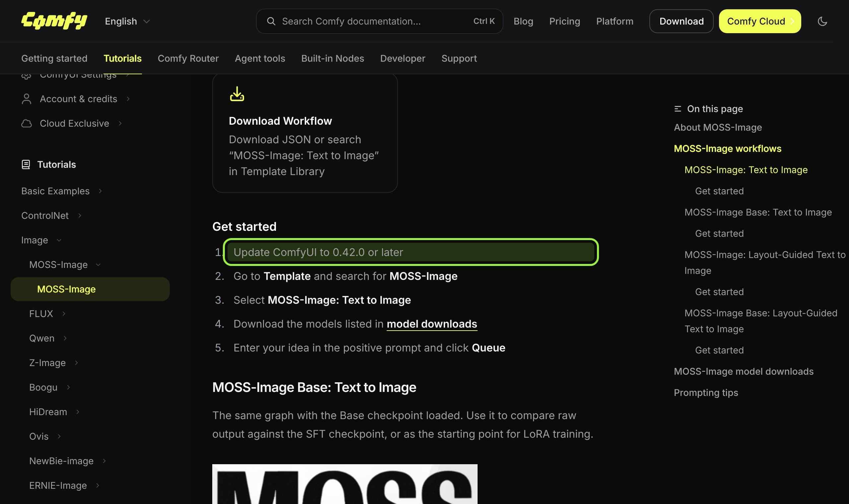Viewport: 849px width, 504px height.
Task: Expand the HiDream group
Action: pyautogui.click(x=78, y=411)
